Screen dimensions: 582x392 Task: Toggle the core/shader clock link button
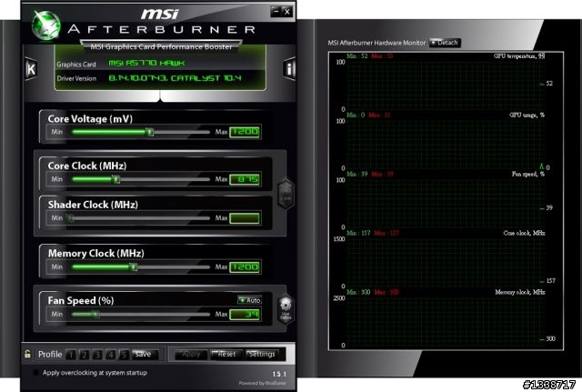click(x=286, y=194)
